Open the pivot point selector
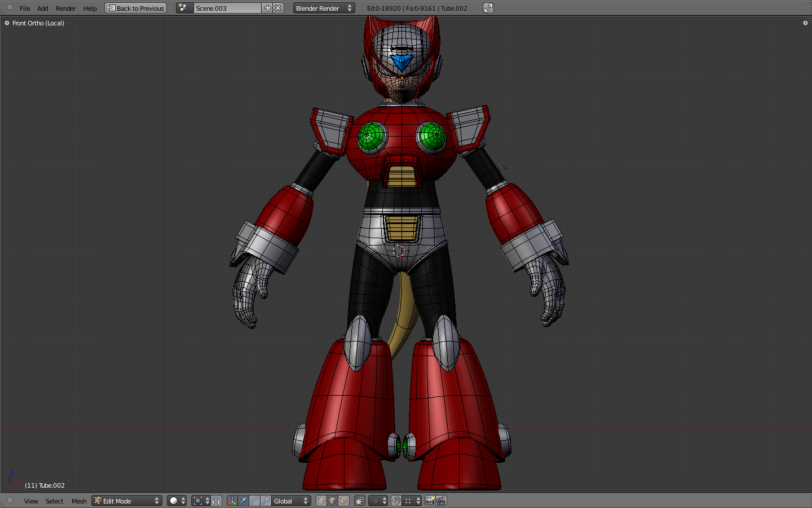The height and width of the screenshot is (508, 812). [x=200, y=501]
